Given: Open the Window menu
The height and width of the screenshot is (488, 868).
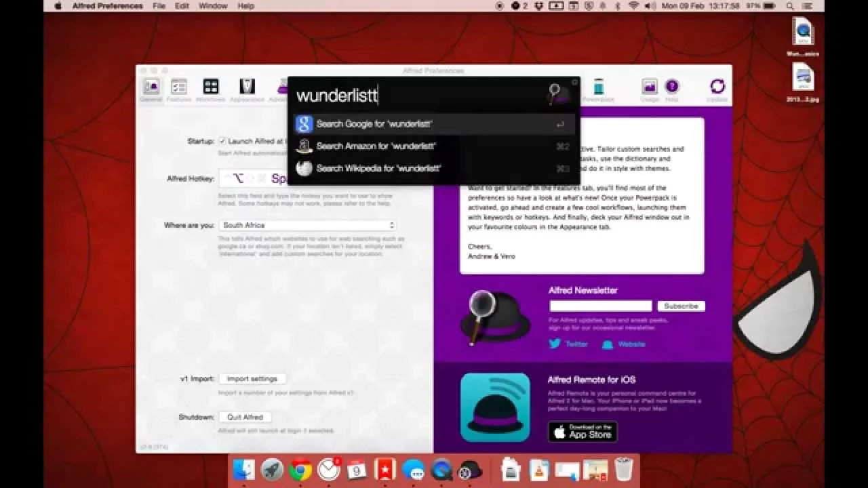Looking at the screenshot, I should coord(213,6).
